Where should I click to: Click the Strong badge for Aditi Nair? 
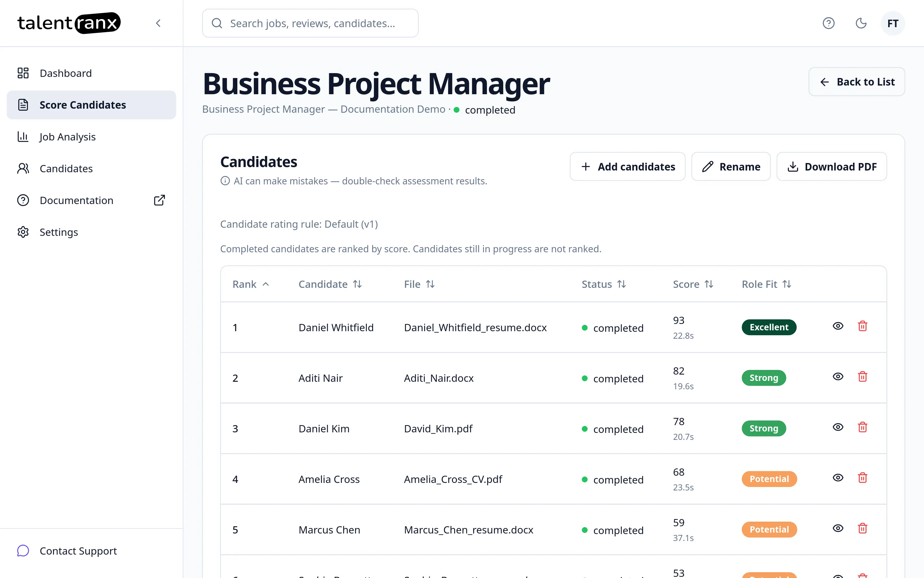[x=764, y=378]
